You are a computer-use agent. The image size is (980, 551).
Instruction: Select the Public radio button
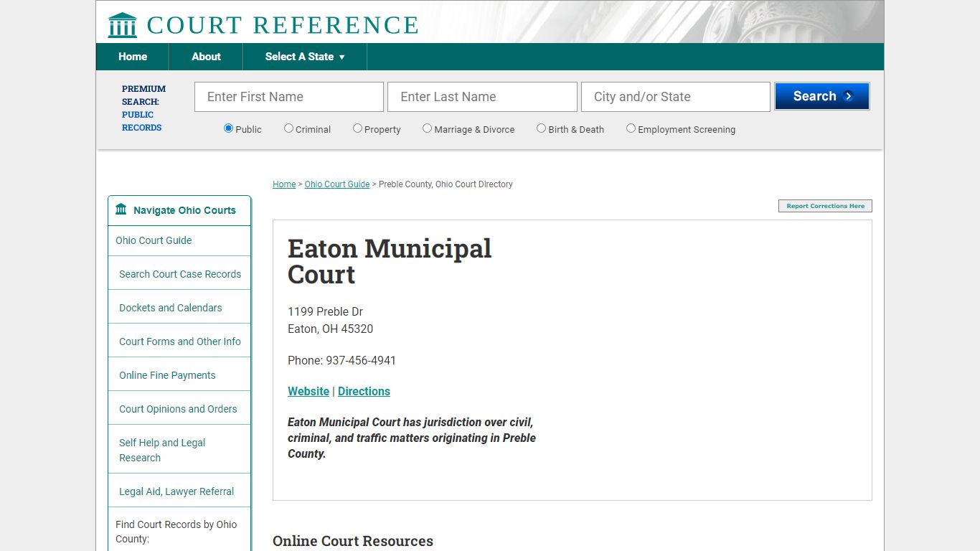tap(229, 128)
